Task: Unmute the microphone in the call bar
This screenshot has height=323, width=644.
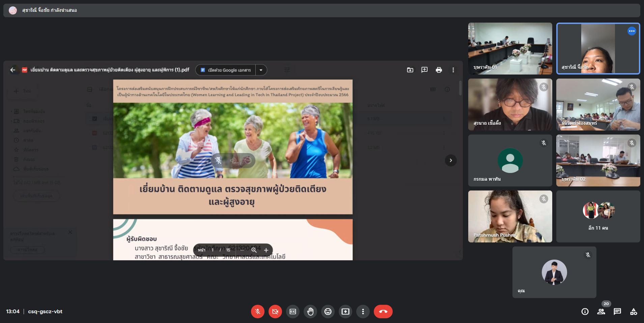Action: coord(257,312)
